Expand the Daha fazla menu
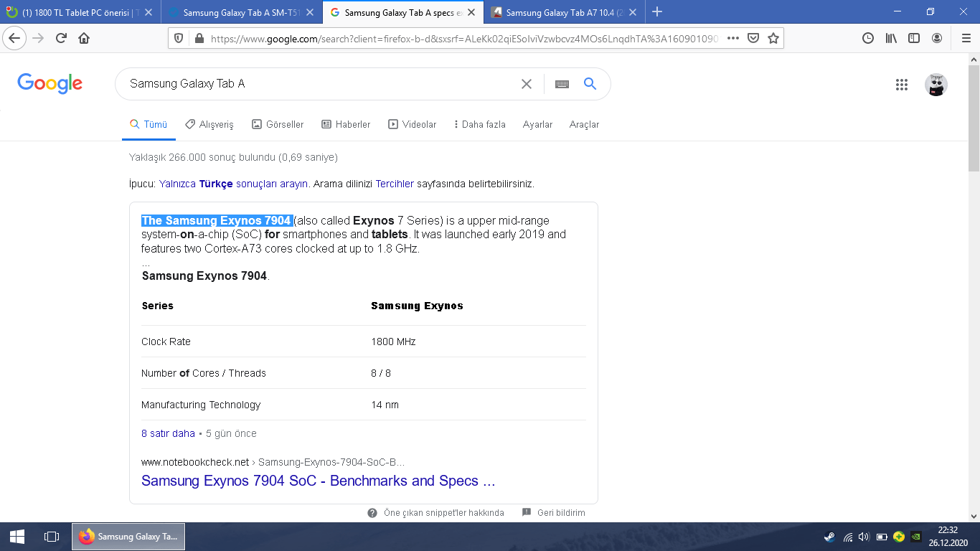Image resolution: width=980 pixels, height=551 pixels. point(480,124)
